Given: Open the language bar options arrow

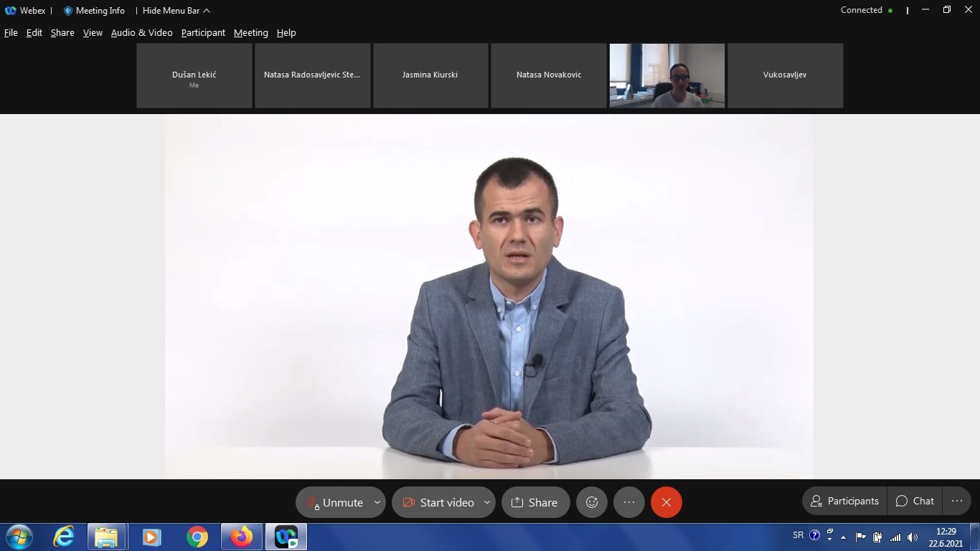Looking at the screenshot, I should click(x=830, y=539).
